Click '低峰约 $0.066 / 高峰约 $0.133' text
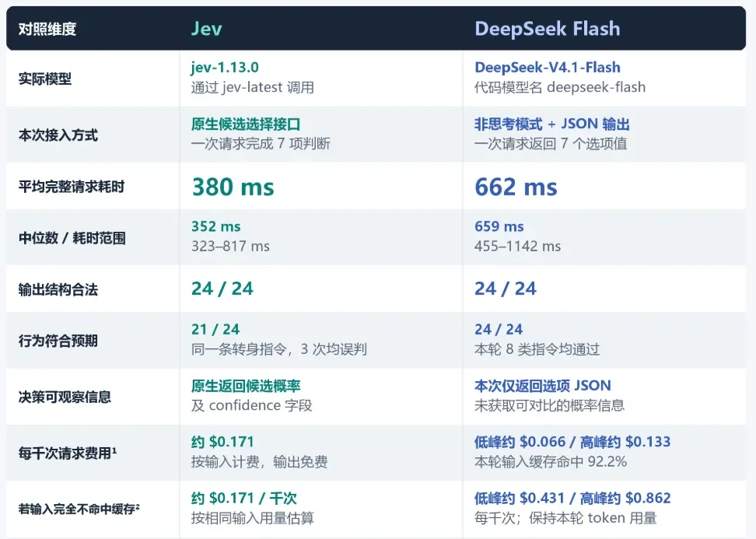This screenshot has height=539, width=756. pyautogui.click(x=572, y=442)
